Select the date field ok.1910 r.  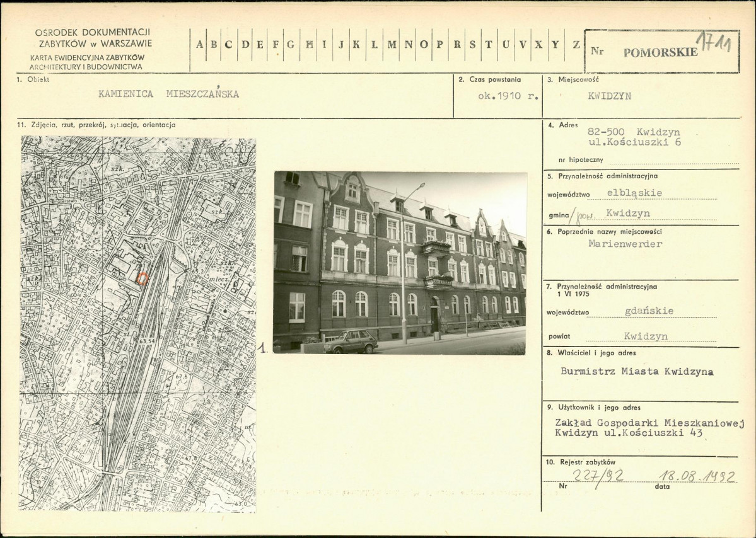pyautogui.click(x=508, y=96)
